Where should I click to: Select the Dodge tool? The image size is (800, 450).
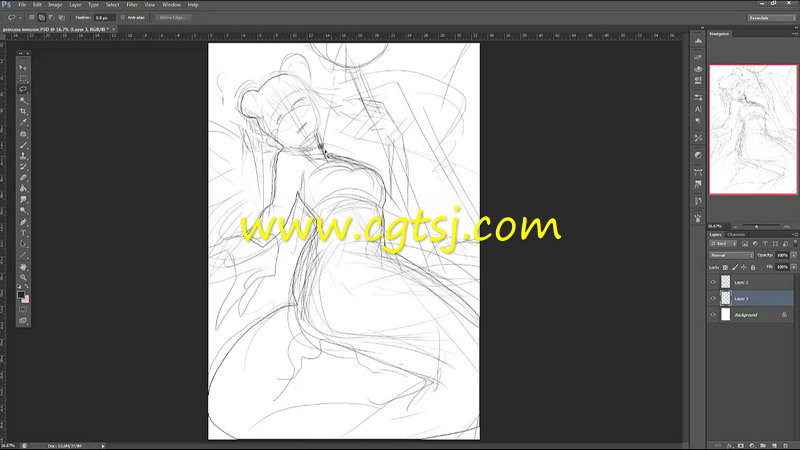point(23,211)
